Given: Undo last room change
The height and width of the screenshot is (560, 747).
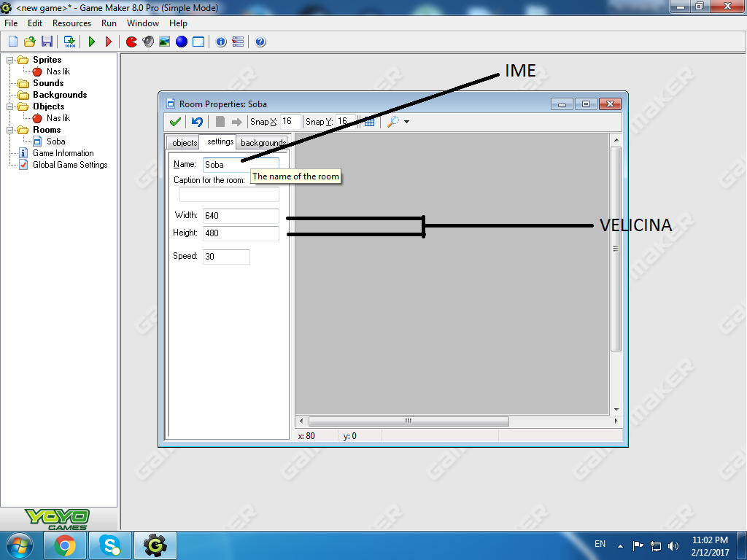Looking at the screenshot, I should coord(197,122).
